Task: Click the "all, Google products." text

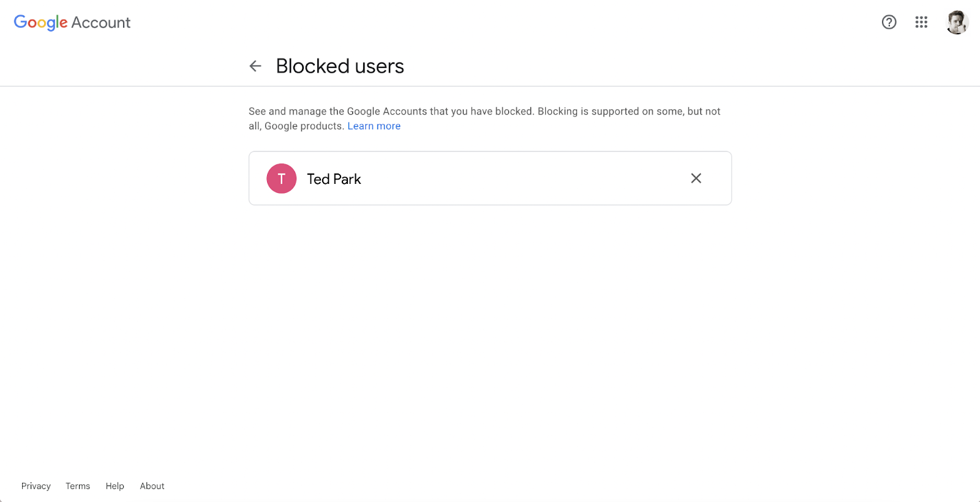Action: click(x=296, y=126)
